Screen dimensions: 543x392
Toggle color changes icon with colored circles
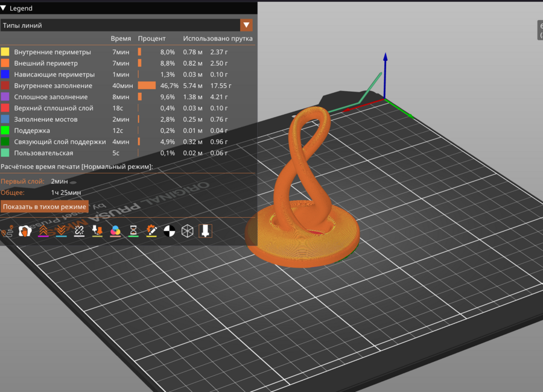pos(115,231)
